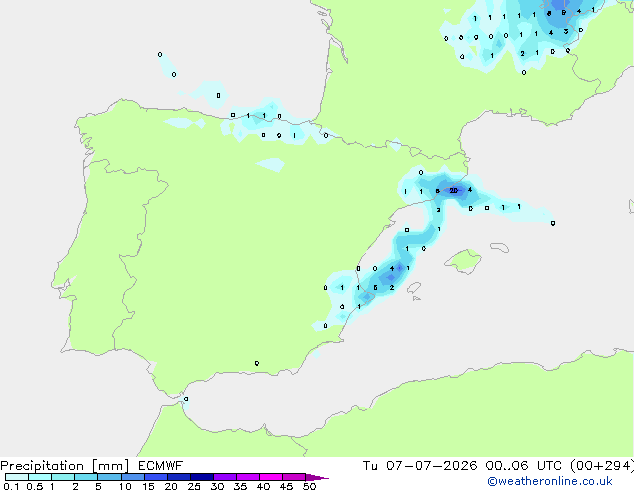The height and width of the screenshot is (490, 634).
Task: Click the forecast date 'Tu 07-07-2026'
Action: tap(420, 466)
